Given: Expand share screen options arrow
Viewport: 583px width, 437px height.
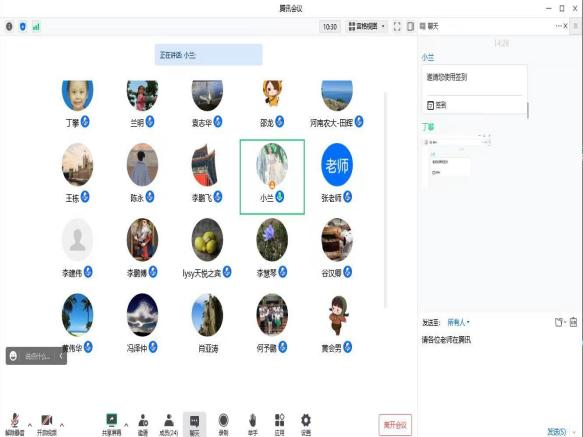Looking at the screenshot, I should pos(126,424).
